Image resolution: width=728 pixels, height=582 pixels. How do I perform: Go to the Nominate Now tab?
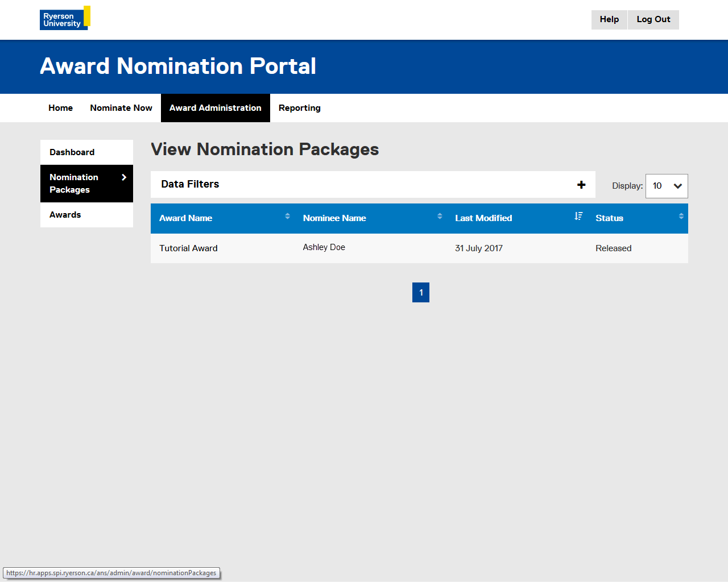121,108
